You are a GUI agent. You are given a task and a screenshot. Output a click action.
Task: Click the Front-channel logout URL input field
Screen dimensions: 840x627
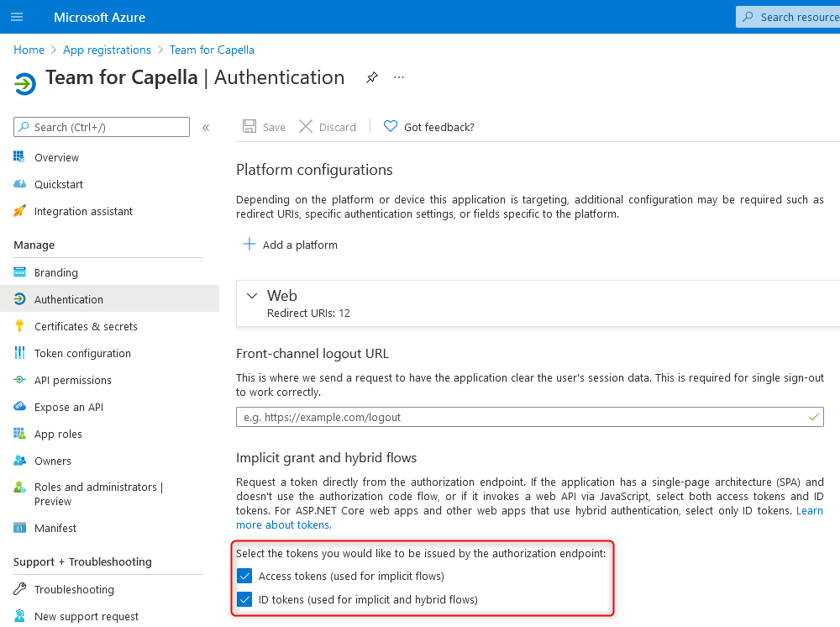coord(504,417)
